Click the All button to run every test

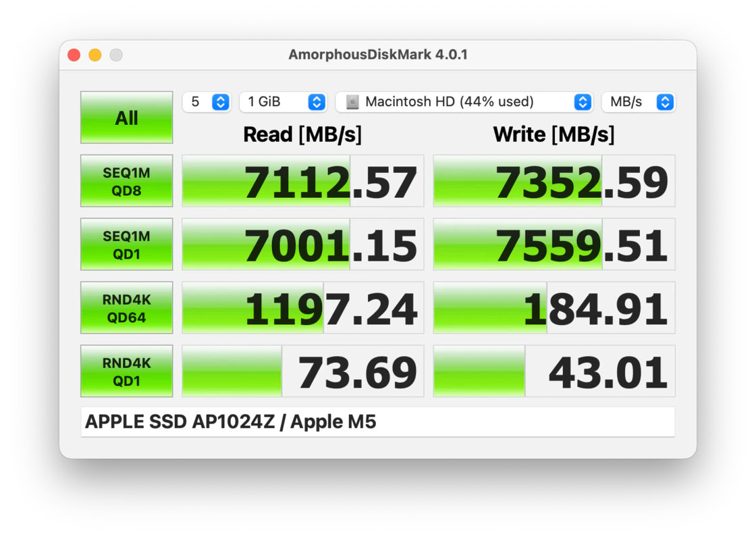click(126, 118)
